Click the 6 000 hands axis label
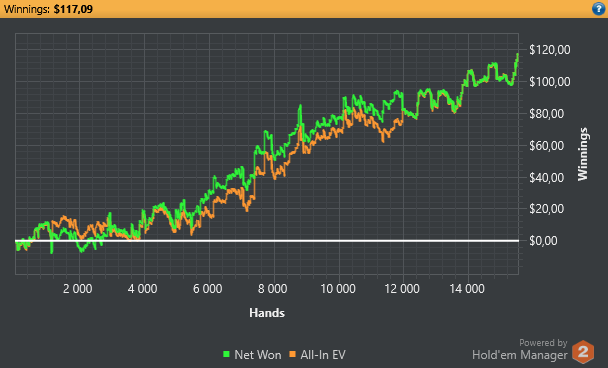608x368 pixels. click(208, 289)
